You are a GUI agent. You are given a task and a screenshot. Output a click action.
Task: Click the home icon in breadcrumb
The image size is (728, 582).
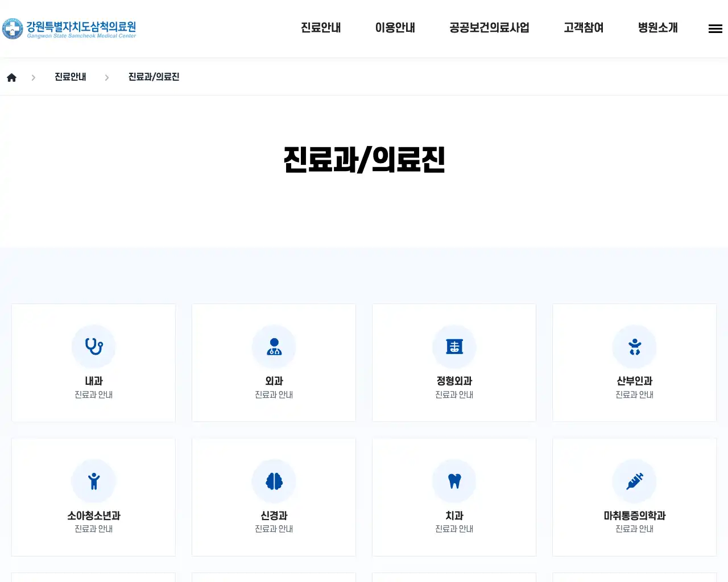coord(11,77)
